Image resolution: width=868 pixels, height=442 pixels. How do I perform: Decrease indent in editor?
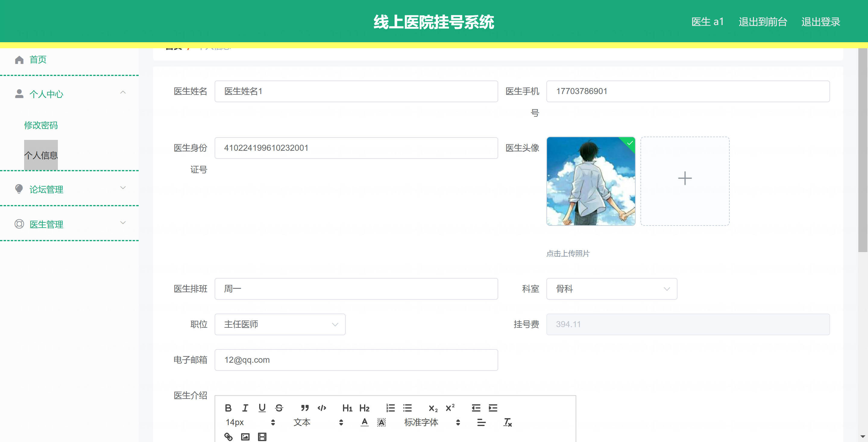coord(476,408)
